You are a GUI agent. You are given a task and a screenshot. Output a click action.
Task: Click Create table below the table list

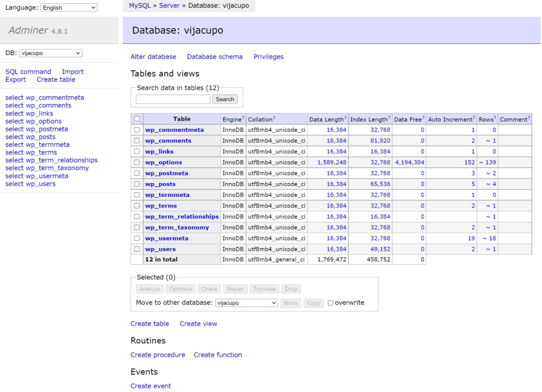tap(150, 324)
